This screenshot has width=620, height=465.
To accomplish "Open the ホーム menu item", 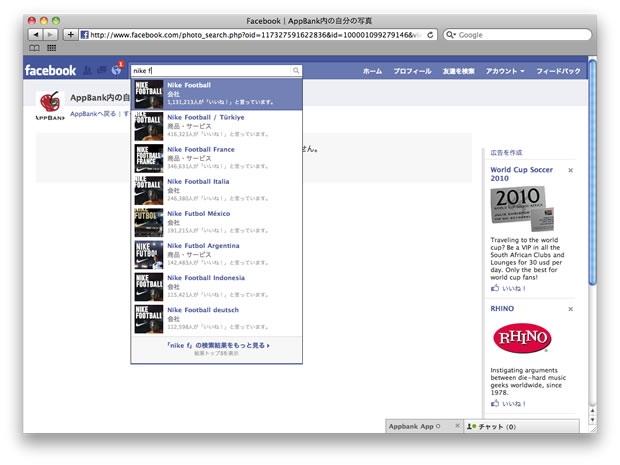I will tap(372, 71).
